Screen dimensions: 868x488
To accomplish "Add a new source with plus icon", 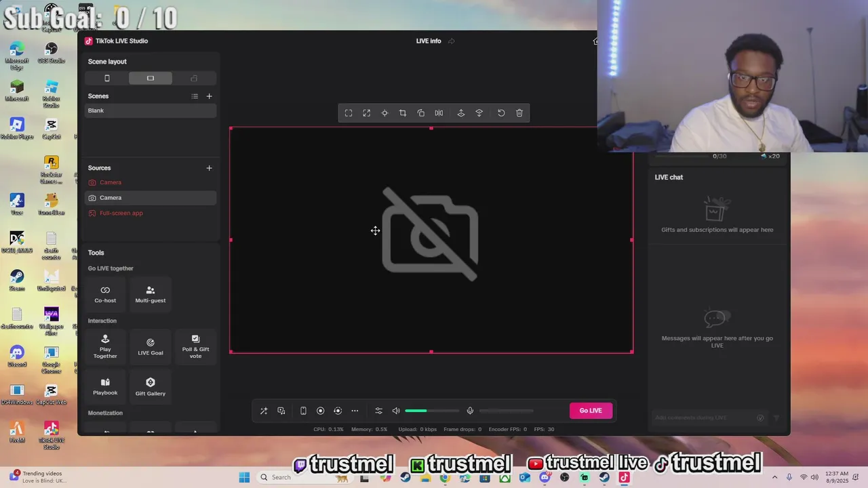I will coord(209,168).
